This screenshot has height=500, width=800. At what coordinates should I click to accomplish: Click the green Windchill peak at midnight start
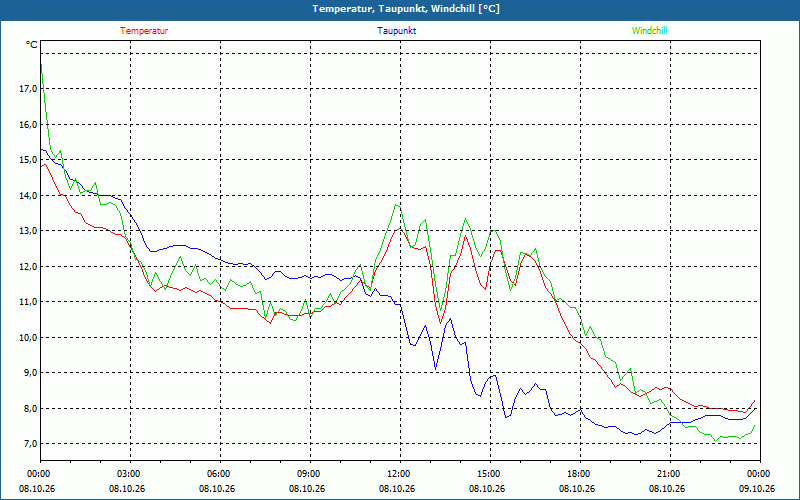(x=41, y=65)
